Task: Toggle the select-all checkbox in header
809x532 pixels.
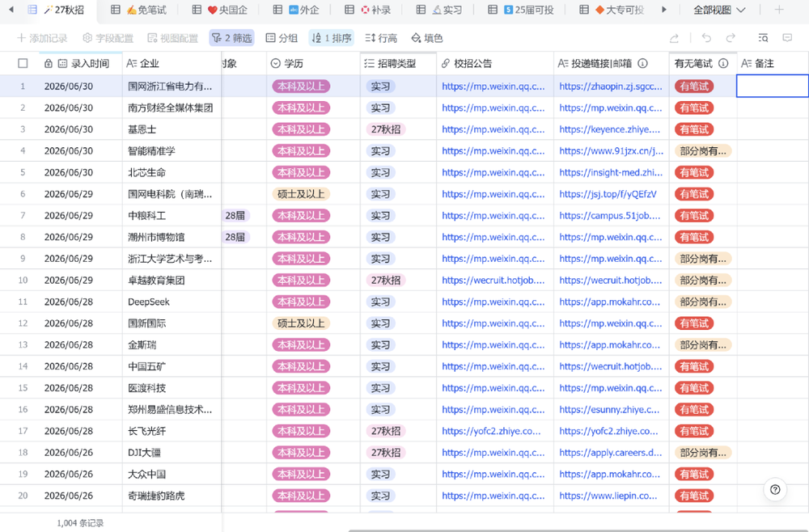Action: (x=23, y=63)
